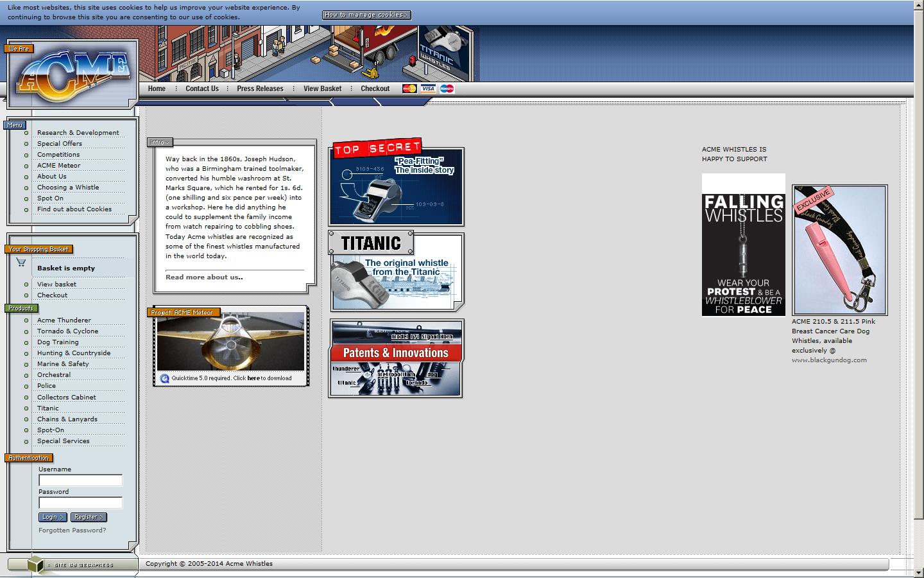Open Press Releases in the navigation bar
This screenshot has width=924, height=578.
[260, 89]
